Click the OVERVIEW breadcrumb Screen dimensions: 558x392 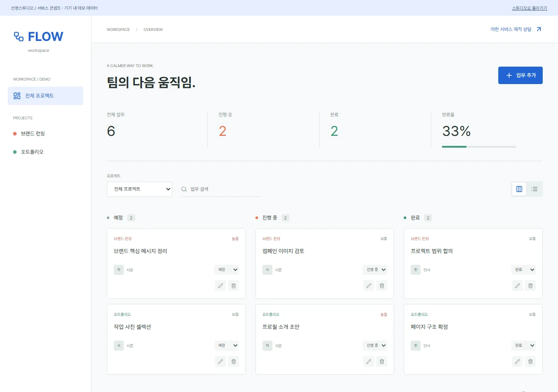click(x=153, y=30)
